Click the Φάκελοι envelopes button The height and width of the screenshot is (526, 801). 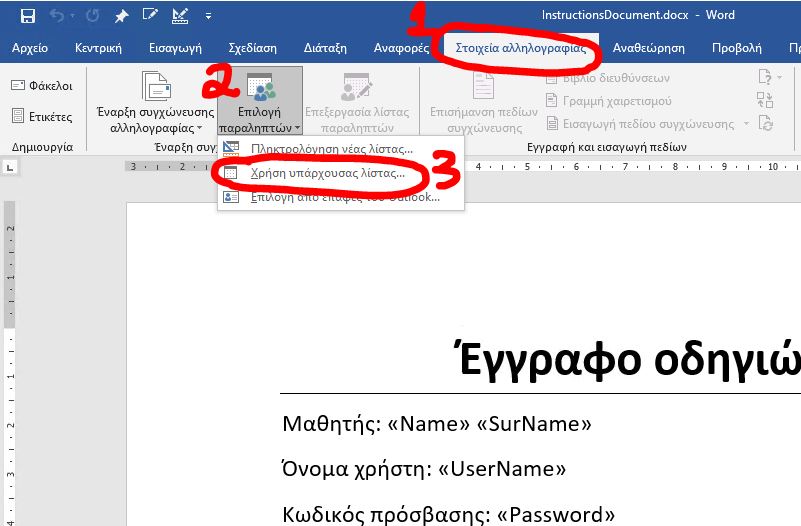tap(42, 85)
